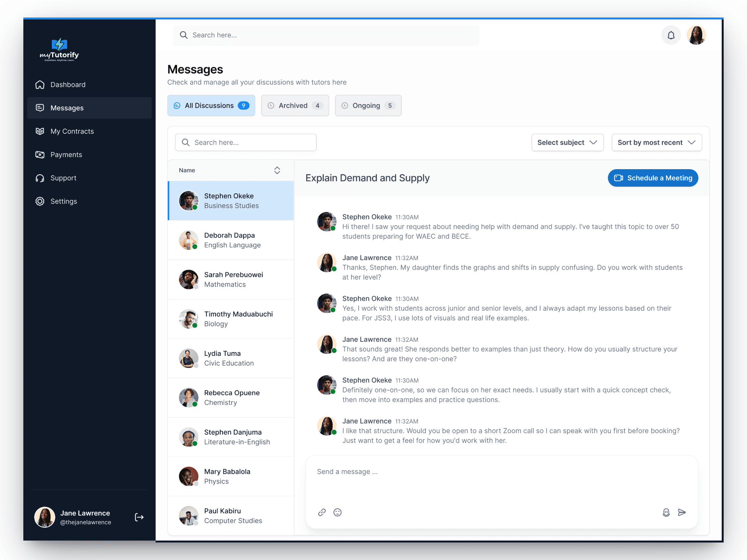Expand the Select subject dropdown
This screenshot has width=747, height=560.
(567, 142)
